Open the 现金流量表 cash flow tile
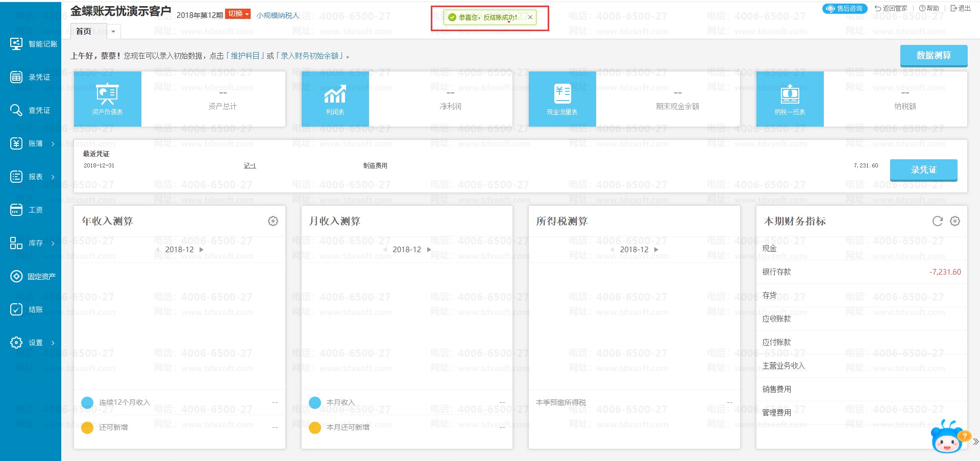Screen dimensions: 980x461 [x=562, y=99]
